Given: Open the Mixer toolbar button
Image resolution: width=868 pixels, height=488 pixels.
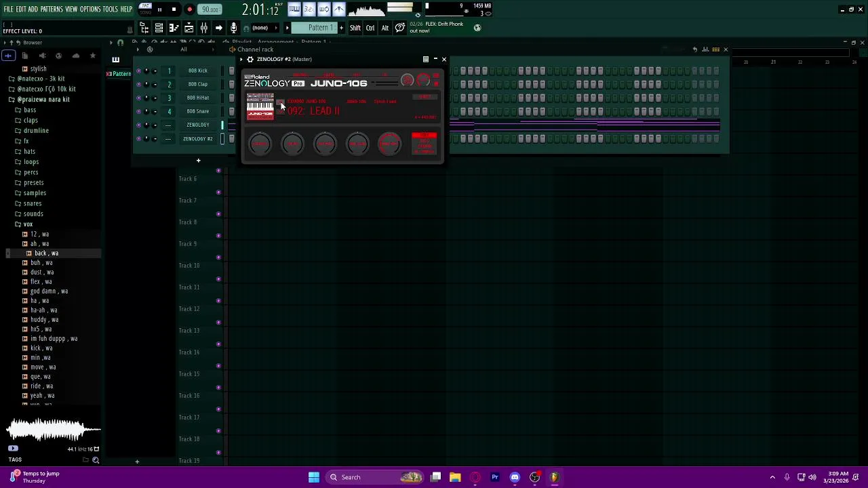Looking at the screenshot, I should tap(203, 28).
